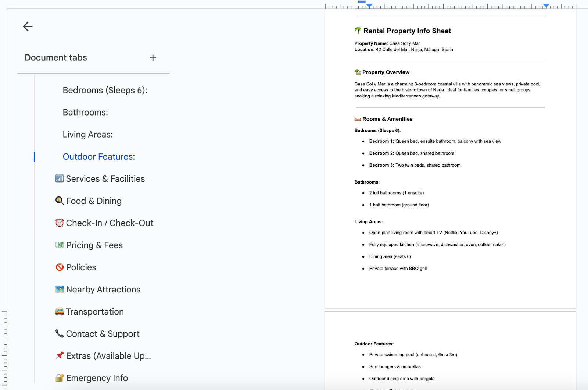Click the Rooms & Amenities document heading
Image resolution: width=588 pixels, height=390 pixels.
383,119
